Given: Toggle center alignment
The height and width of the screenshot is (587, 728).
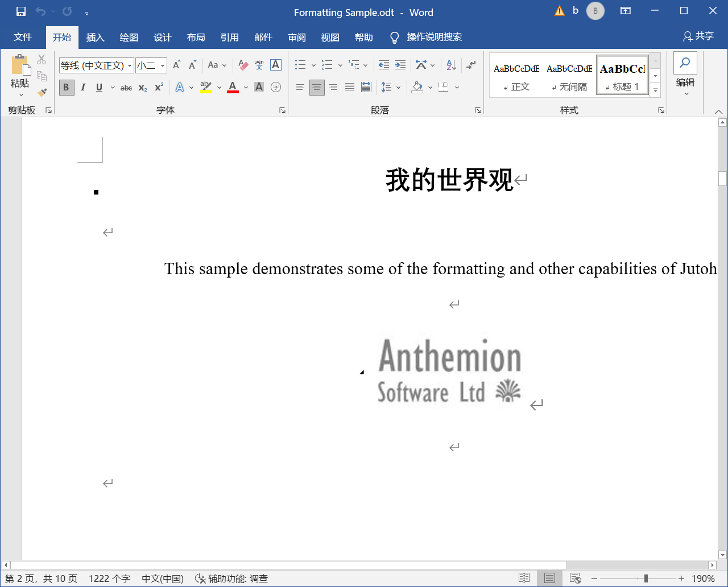Looking at the screenshot, I should [317, 87].
